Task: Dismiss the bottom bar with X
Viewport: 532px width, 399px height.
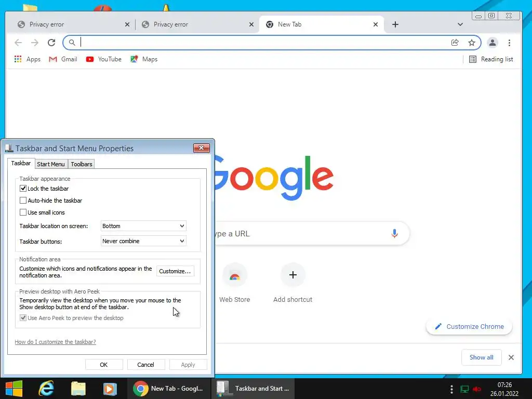Action: pyautogui.click(x=511, y=357)
